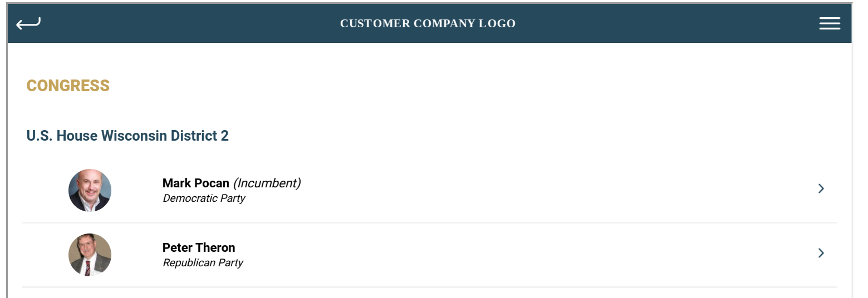Click the divider line below Mark Pocan's row

429,222
